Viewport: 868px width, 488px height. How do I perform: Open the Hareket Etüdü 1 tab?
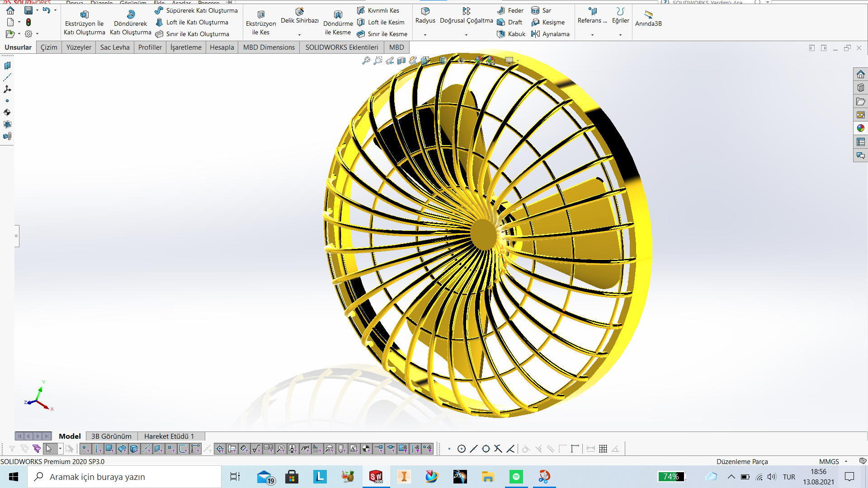click(x=169, y=436)
